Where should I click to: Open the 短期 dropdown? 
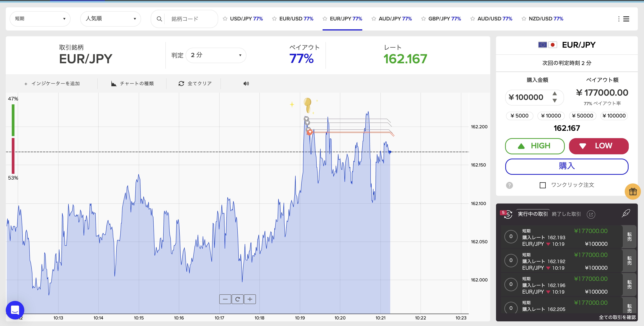(x=40, y=19)
